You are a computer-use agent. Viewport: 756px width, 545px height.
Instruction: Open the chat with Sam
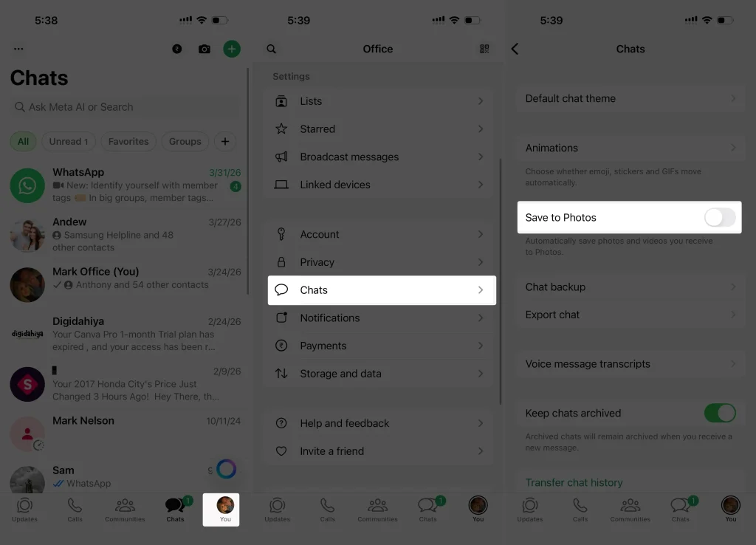(126, 476)
